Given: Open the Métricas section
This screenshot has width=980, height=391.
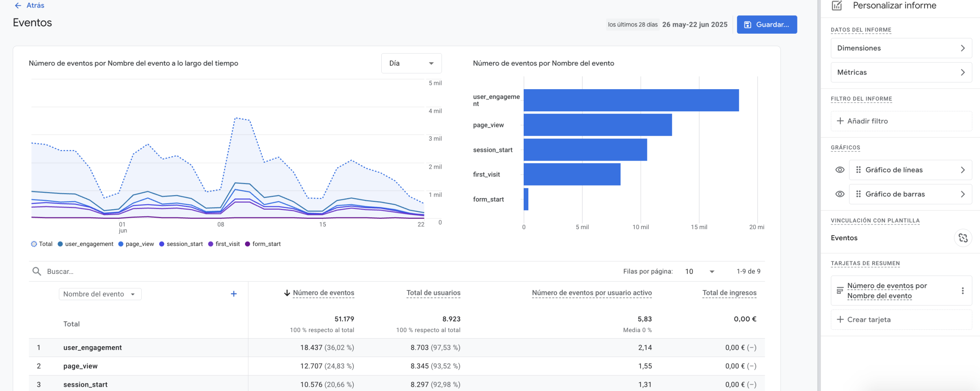Looking at the screenshot, I should pyautogui.click(x=901, y=73).
